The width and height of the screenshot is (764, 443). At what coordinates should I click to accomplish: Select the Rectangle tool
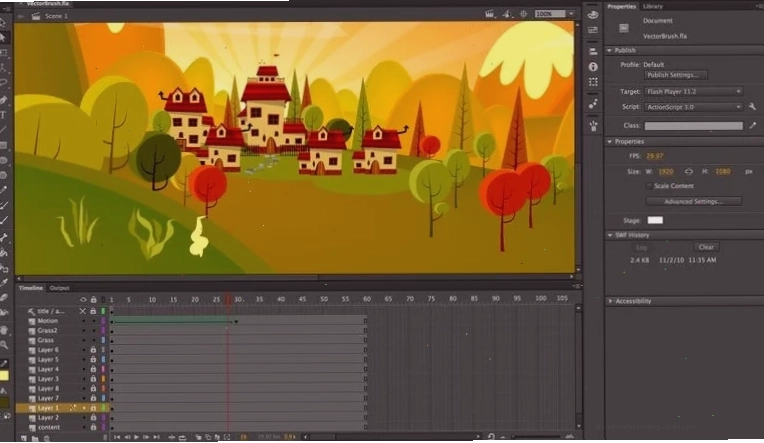click(x=3, y=145)
